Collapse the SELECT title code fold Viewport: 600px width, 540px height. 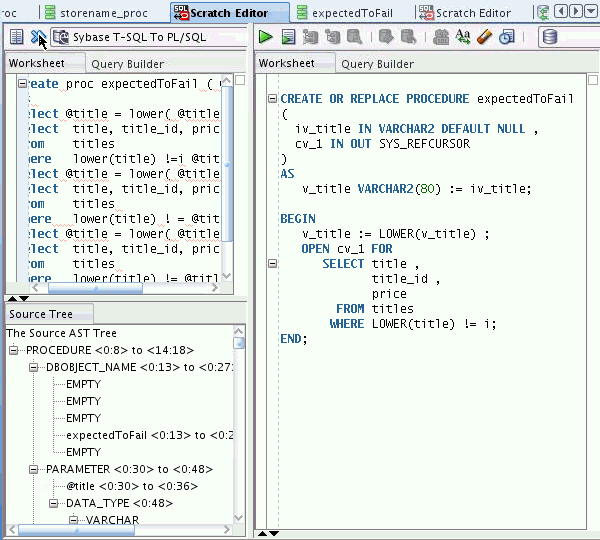[272, 264]
